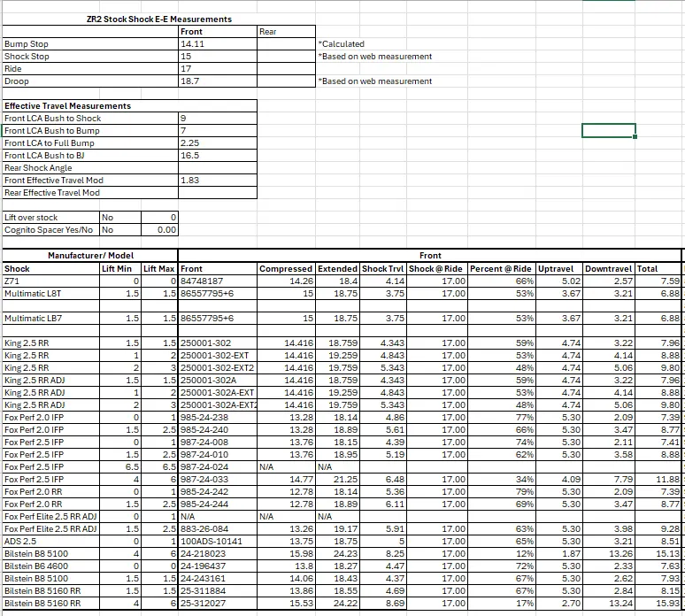Select the Bilstein B6 4600 cell
Viewport: 685px width, 616px height.
coord(50,565)
